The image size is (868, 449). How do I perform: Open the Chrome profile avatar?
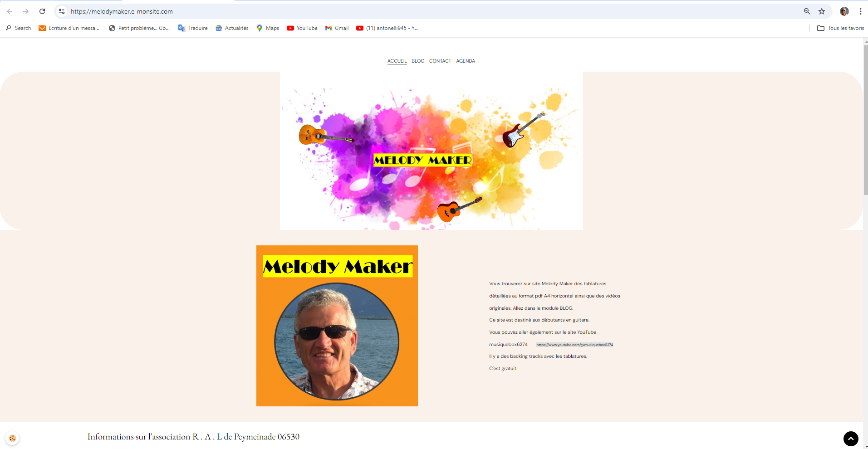844,11
